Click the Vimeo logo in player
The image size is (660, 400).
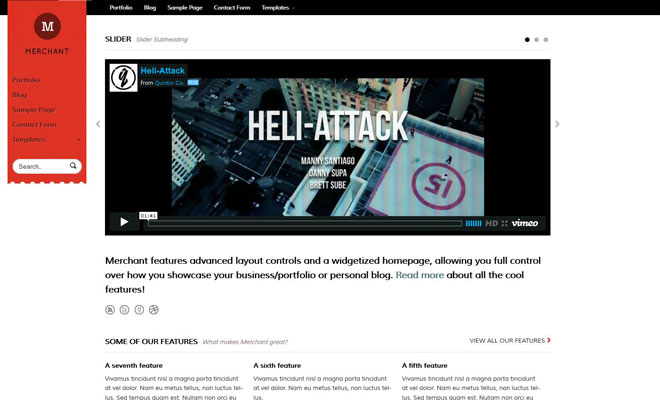[x=525, y=223]
